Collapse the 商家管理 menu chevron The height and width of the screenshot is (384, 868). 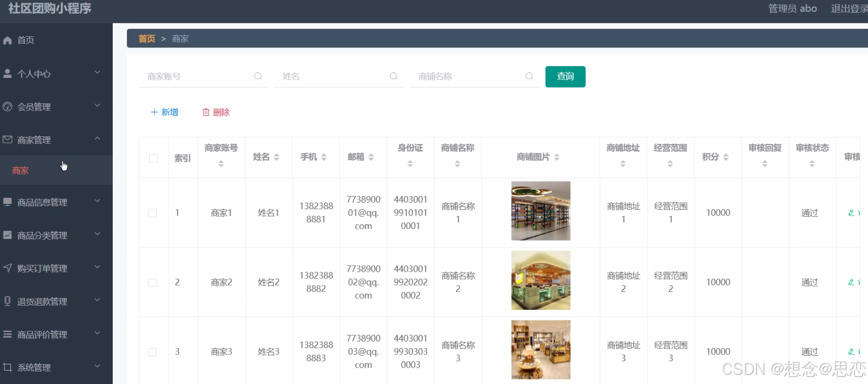(x=97, y=138)
